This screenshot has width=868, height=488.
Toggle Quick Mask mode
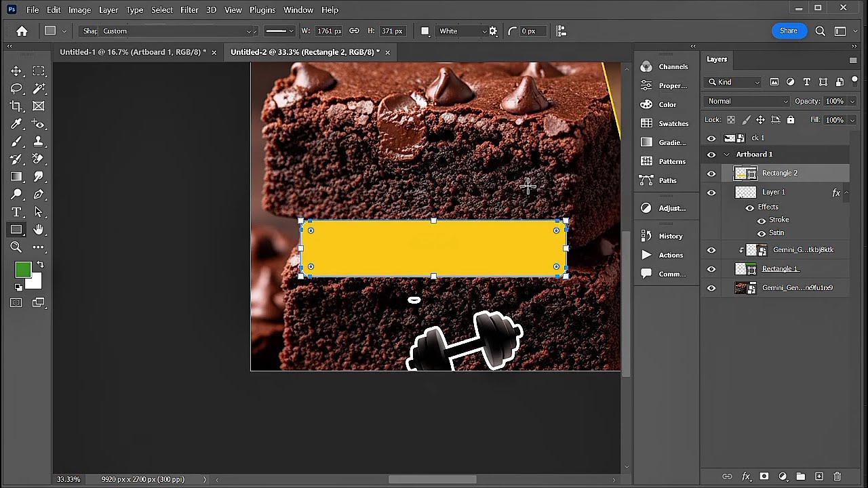coord(16,303)
